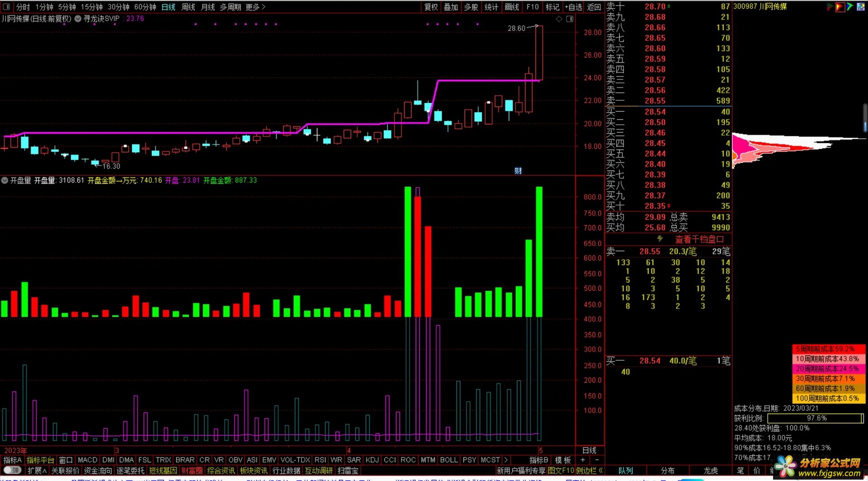Image resolution: width=868 pixels, height=481 pixels.
Task: Select the MACD indicator tab
Action: pos(88,460)
